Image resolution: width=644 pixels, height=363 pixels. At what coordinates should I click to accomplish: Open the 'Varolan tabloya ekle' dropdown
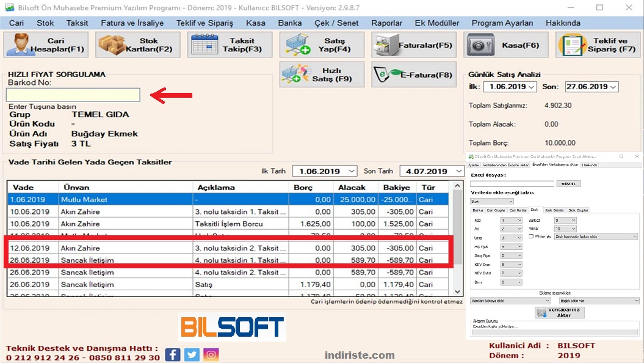pyautogui.click(x=510, y=301)
